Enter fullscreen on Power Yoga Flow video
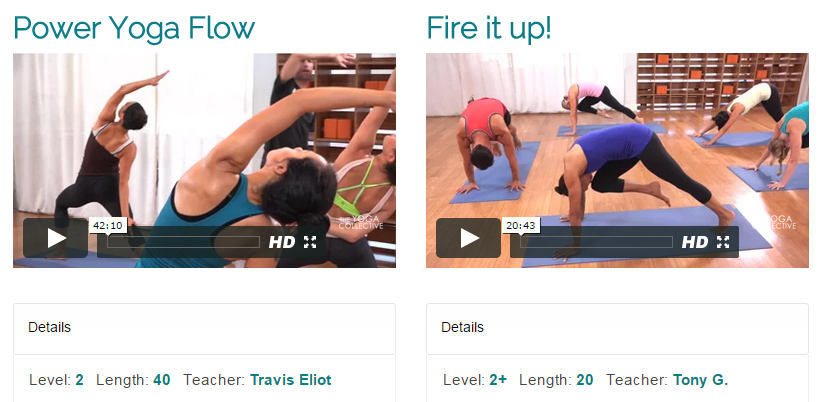 (x=310, y=242)
